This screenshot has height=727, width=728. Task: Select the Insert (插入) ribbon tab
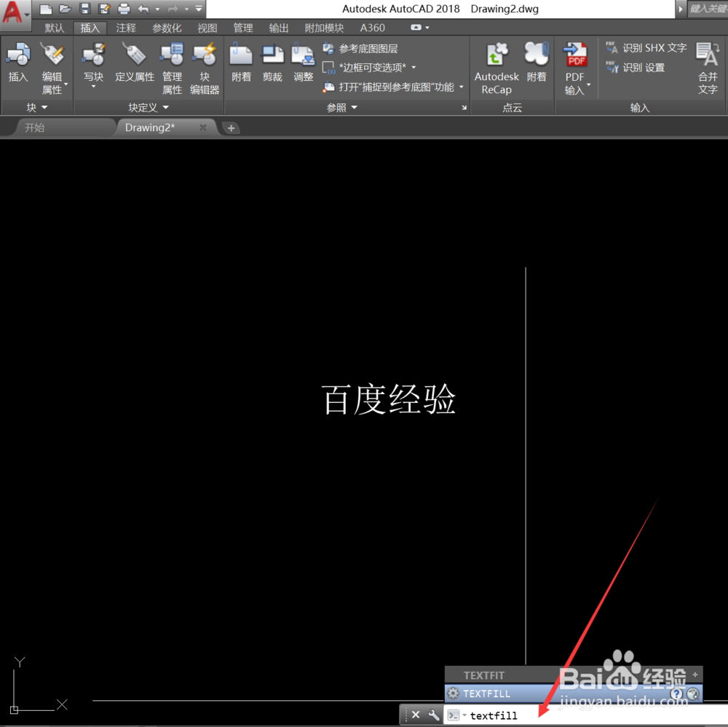tap(90, 28)
